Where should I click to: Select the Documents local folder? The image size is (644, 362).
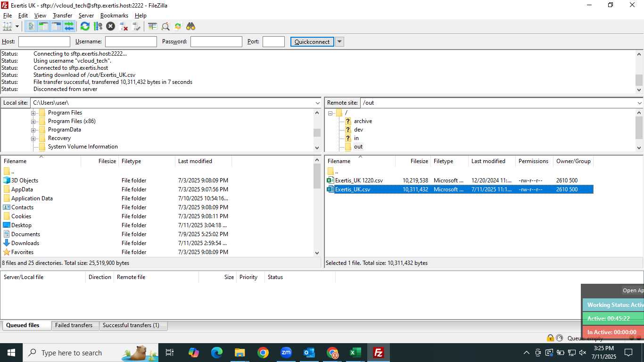coord(25,234)
